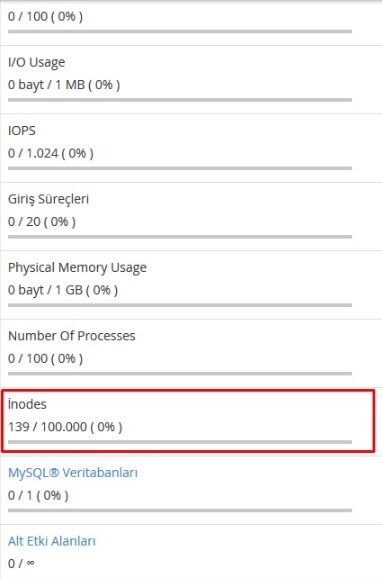Click the 0 / 1.024 IOPS value
The width and height of the screenshot is (382, 579).
click(x=51, y=153)
